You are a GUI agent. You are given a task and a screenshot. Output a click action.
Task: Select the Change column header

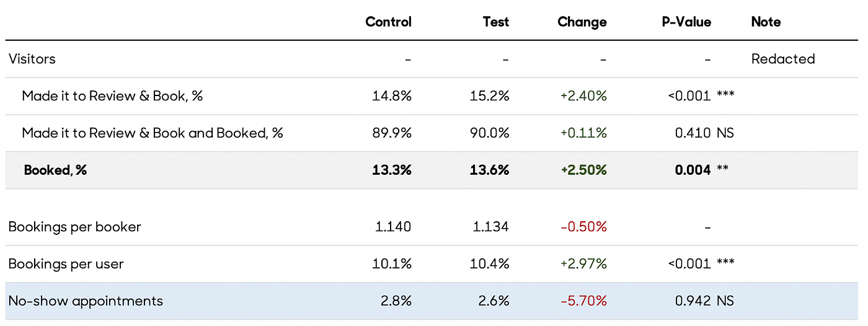click(582, 22)
